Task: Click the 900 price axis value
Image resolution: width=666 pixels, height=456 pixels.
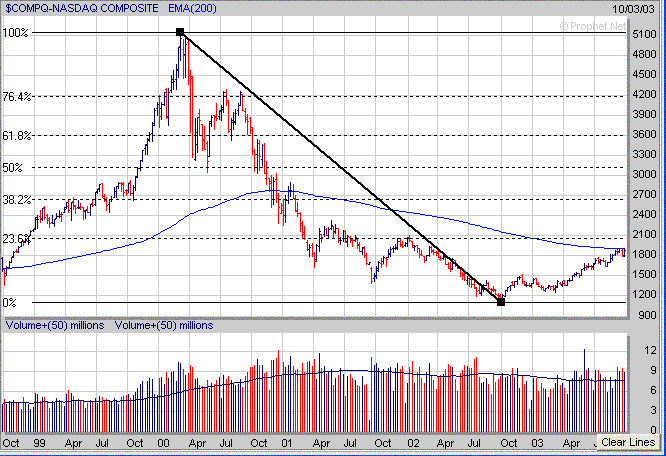Action: pyautogui.click(x=647, y=315)
